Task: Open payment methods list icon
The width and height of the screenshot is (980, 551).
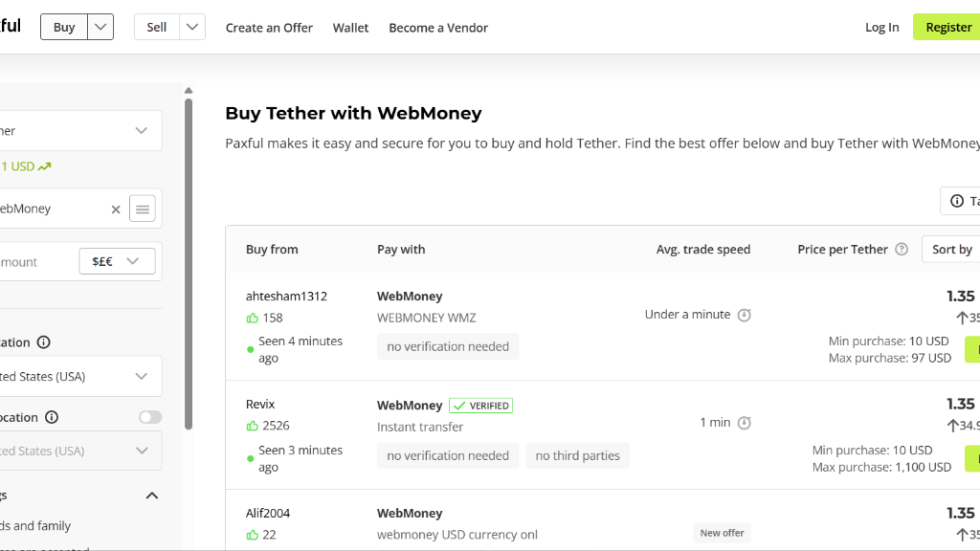Action: coord(143,209)
